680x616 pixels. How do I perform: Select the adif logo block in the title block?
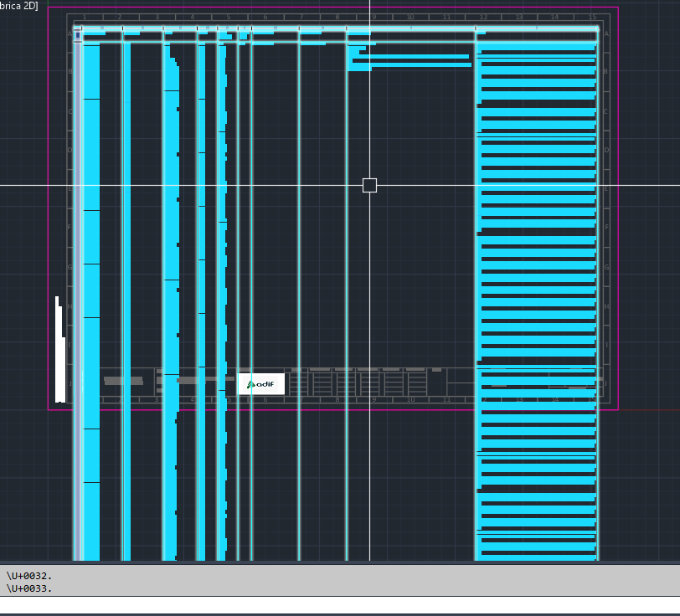(260, 384)
